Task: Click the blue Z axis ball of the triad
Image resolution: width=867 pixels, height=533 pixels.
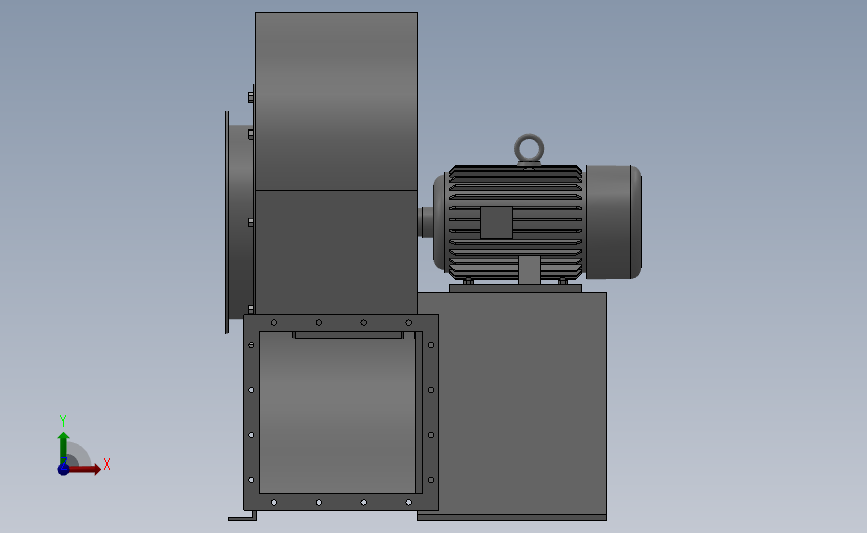Action: click(x=63, y=469)
